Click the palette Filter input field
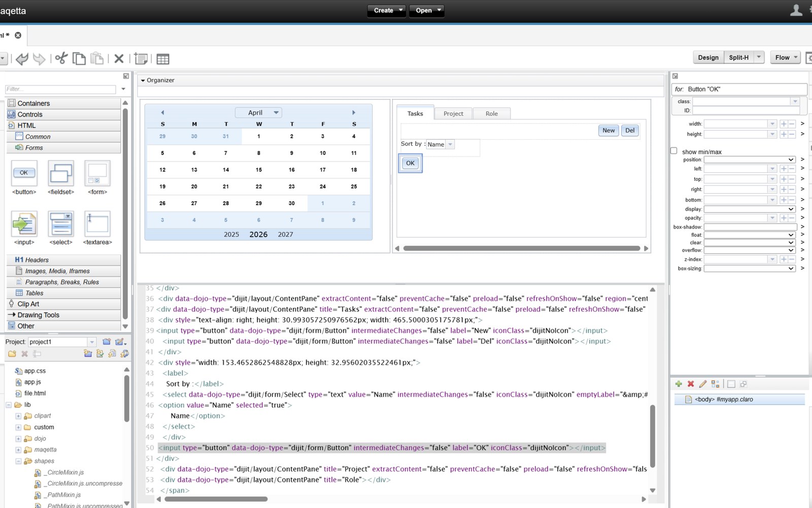 (x=61, y=89)
